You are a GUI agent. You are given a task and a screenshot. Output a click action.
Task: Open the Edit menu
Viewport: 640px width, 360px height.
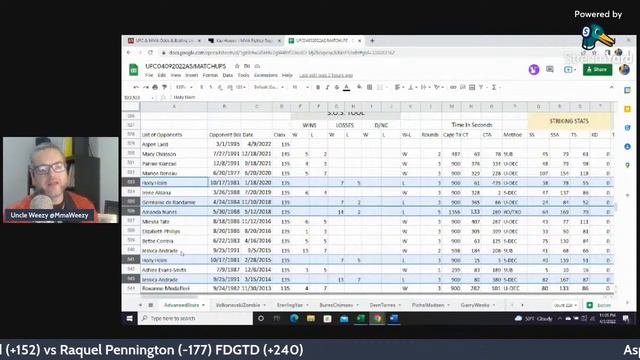point(162,76)
